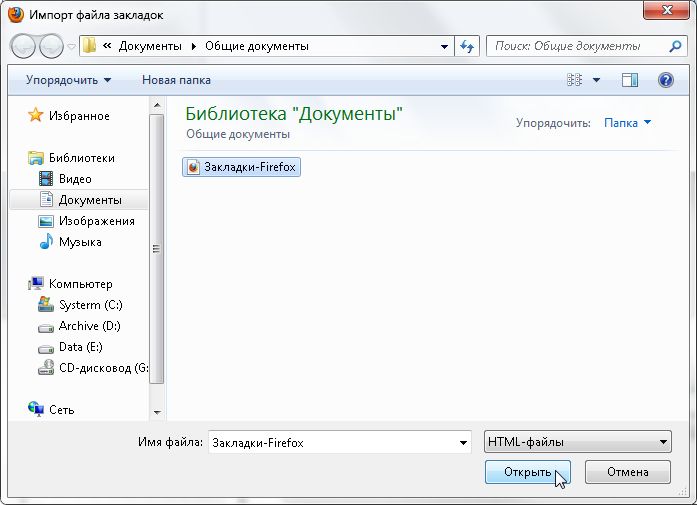Open the Archive (D:) drive
Image resolution: width=697 pixels, height=505 pixels.
tap(90, 326)
